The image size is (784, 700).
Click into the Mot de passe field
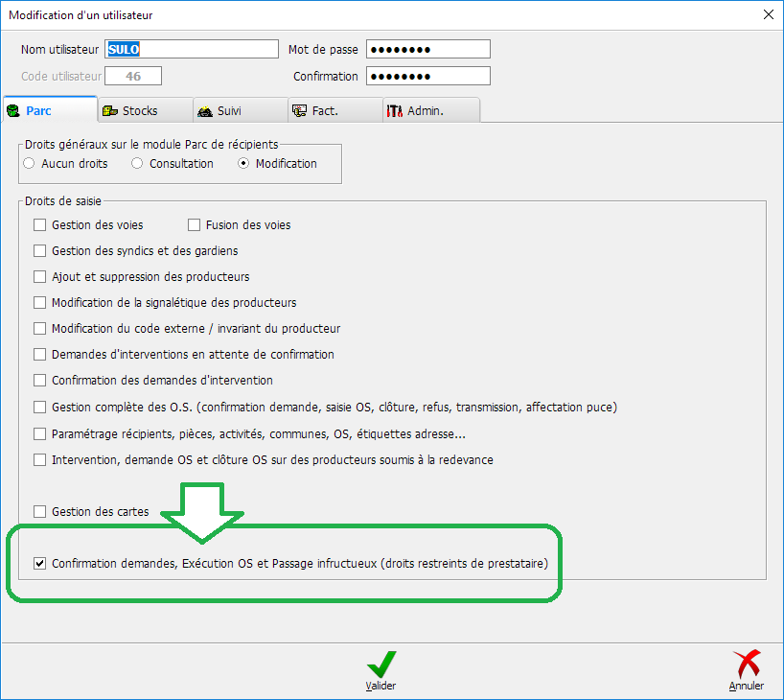tap(427, 49)
